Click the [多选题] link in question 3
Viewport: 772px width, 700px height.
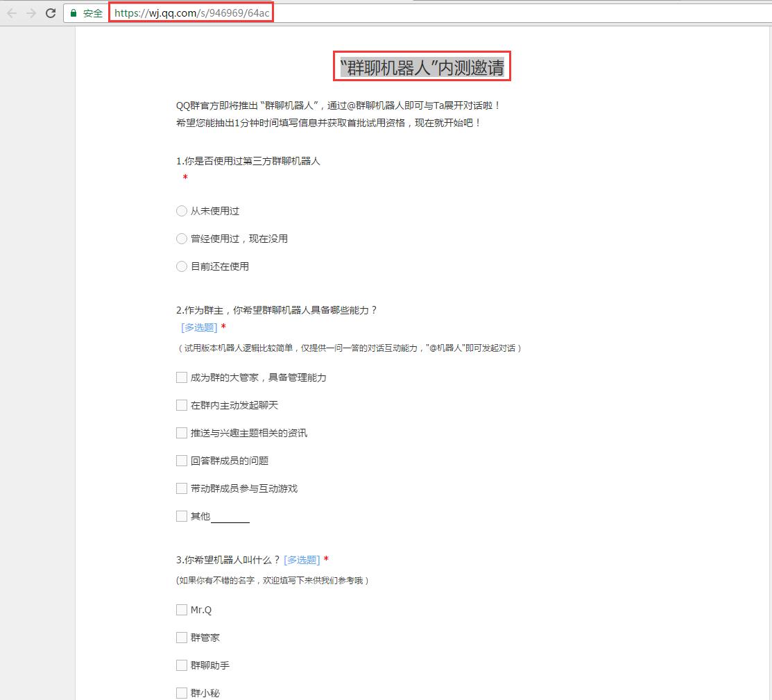pos(302,560)
